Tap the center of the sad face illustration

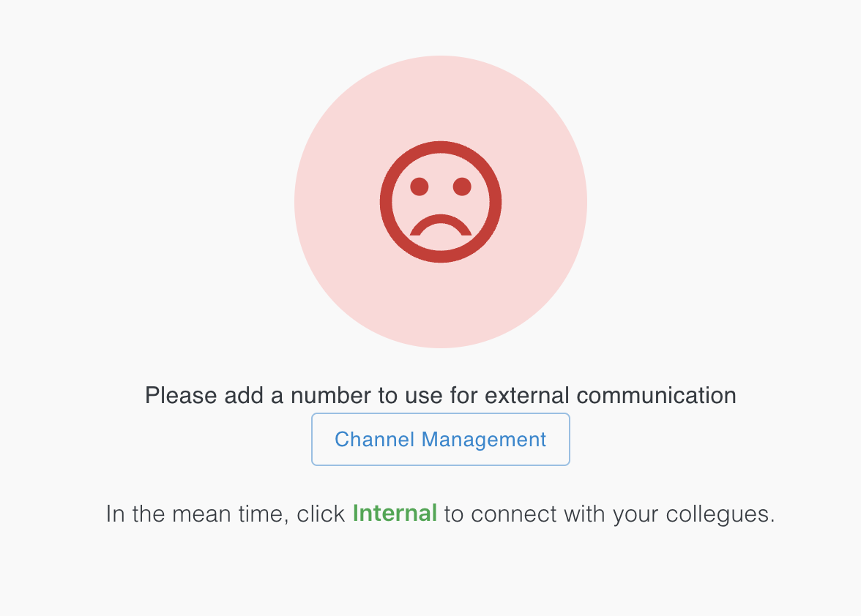coord(439,201)
